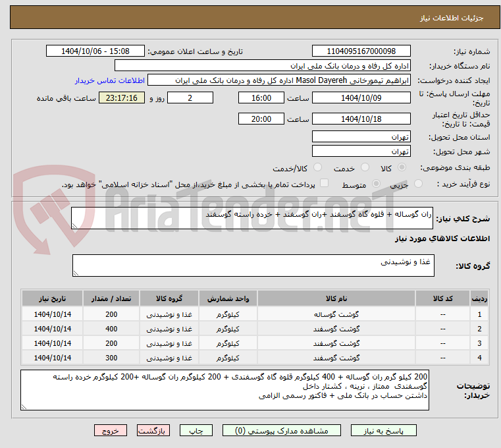Choose the جزیی purchase type radio
501x448 pixels.
(418, 184)
